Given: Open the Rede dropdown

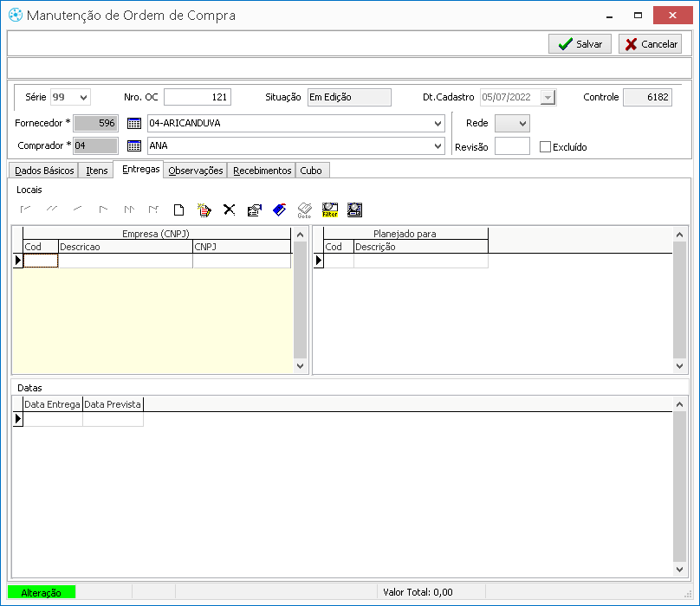Looking at the screenshot, I should point(522,123).
